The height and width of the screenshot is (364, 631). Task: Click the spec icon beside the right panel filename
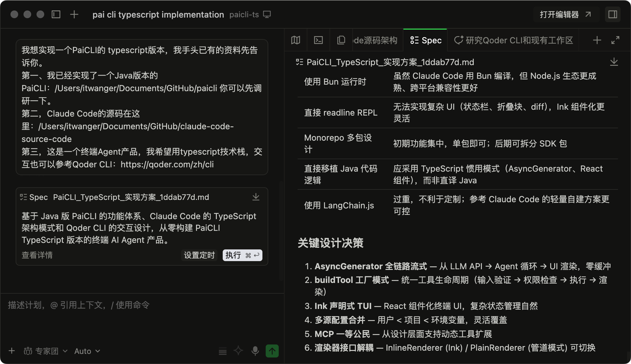(x=300, y=62)
